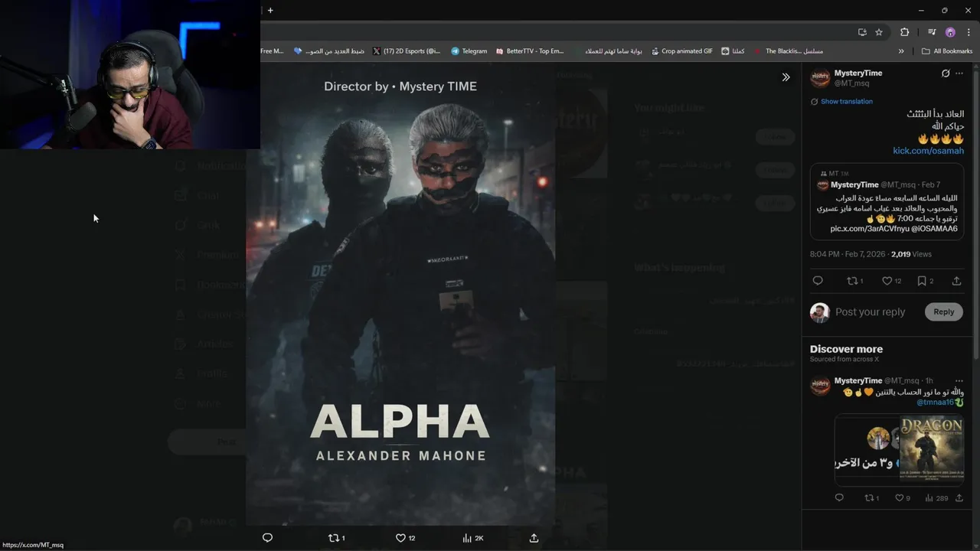Open a new browser tab with plus
The height and width of the screenshot is (551, 980).
(x=270, y=10)
